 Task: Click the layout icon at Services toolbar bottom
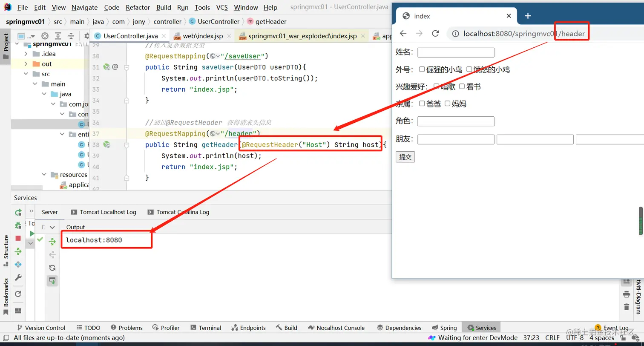(x=18, y=311)
